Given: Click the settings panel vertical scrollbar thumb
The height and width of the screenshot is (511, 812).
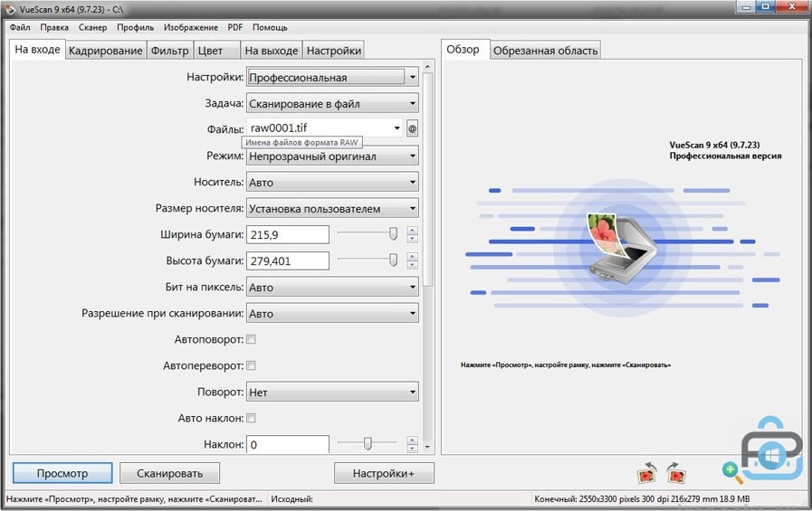Looking at the screenshot, I should [x=427, y=179].
